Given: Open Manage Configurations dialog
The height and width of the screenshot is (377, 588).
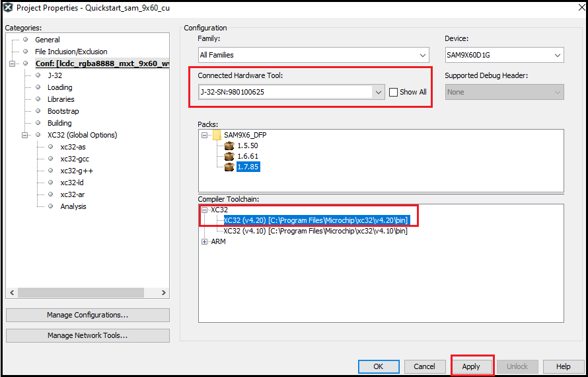Looking at the screenshot, I should tap(88, 315).
